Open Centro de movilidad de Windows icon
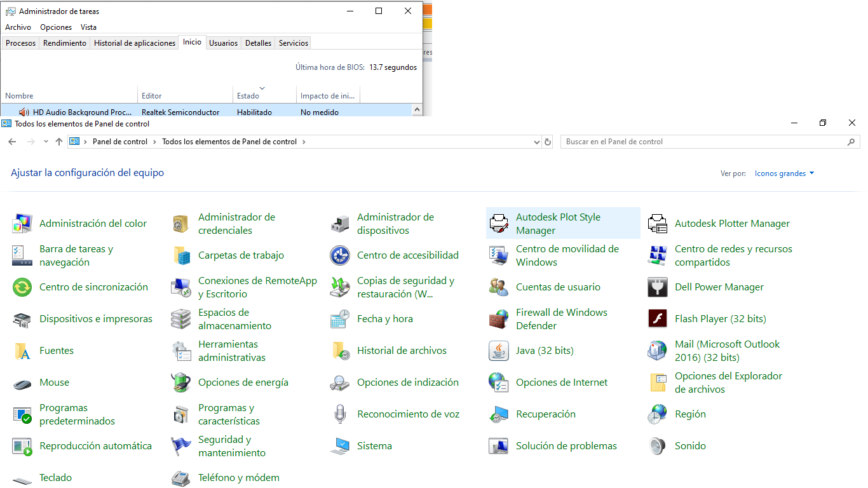Viewport: 868px width, 488px height. (x=499, y=255)
